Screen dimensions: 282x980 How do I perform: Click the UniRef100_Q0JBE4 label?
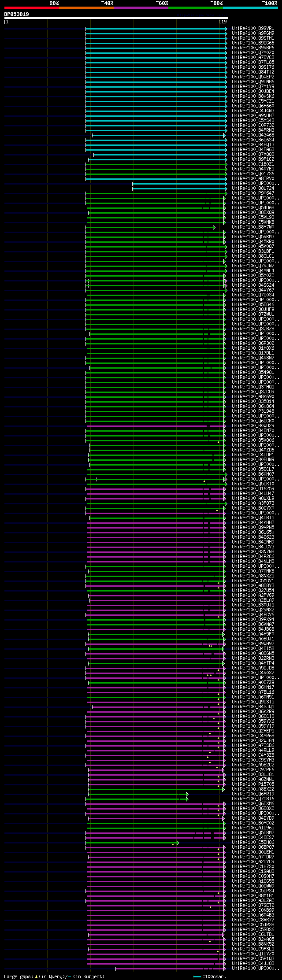(253, 92)
